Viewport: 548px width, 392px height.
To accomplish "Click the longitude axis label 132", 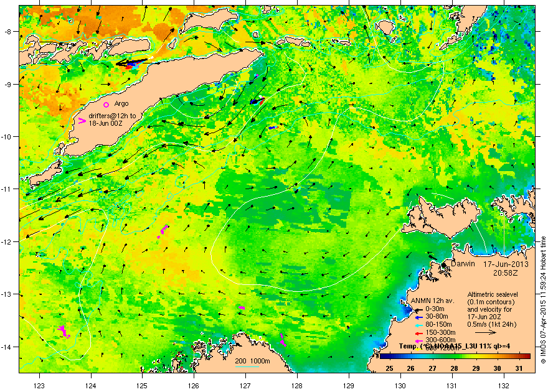I will 504,386.
